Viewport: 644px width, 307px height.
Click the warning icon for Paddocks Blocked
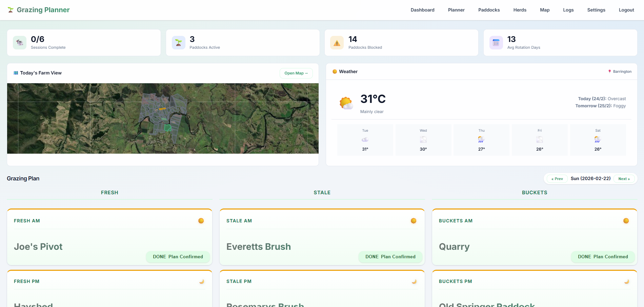point(337,42)
